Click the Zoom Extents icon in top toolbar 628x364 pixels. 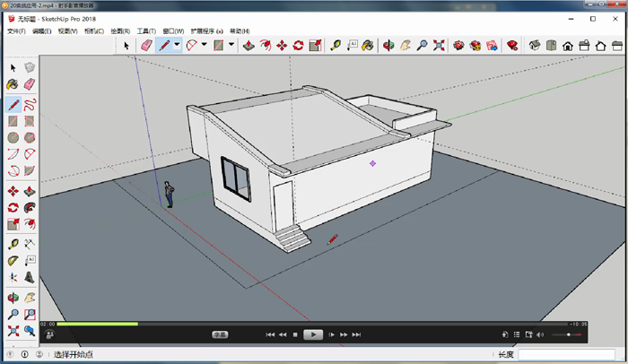[439, 45]
